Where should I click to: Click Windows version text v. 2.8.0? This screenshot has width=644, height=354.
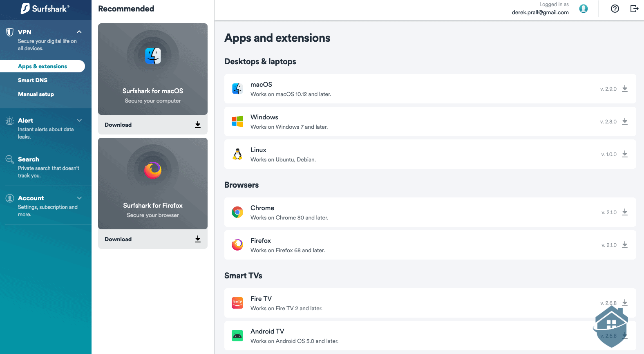[x=608, y=121]
